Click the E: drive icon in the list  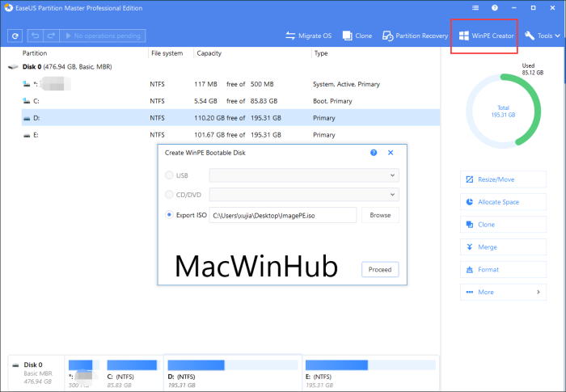click(27, 135)
